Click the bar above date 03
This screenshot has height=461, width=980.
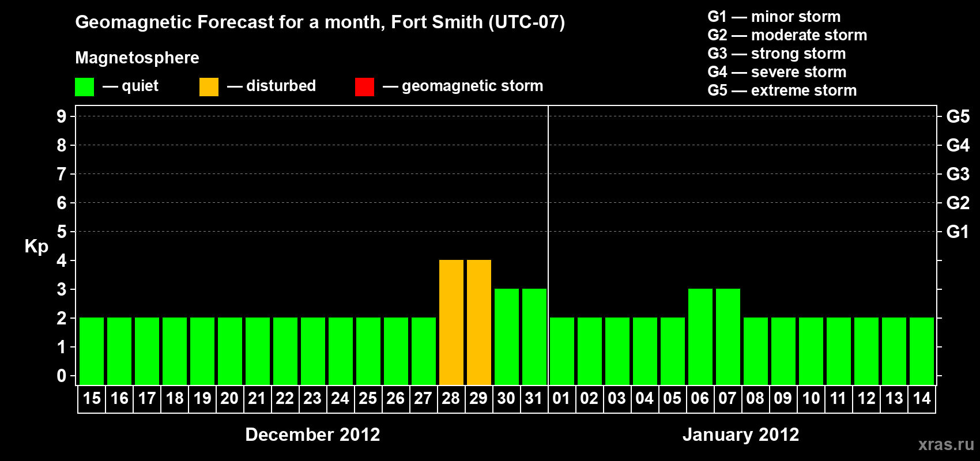[617, 351]
